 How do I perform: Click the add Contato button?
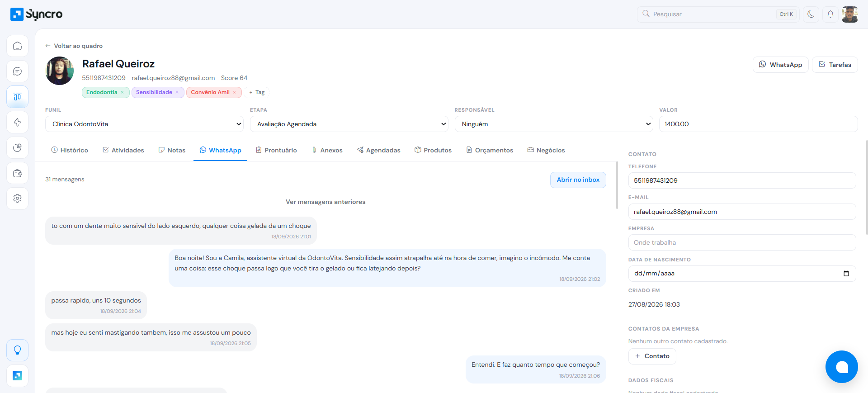[652, 356]
